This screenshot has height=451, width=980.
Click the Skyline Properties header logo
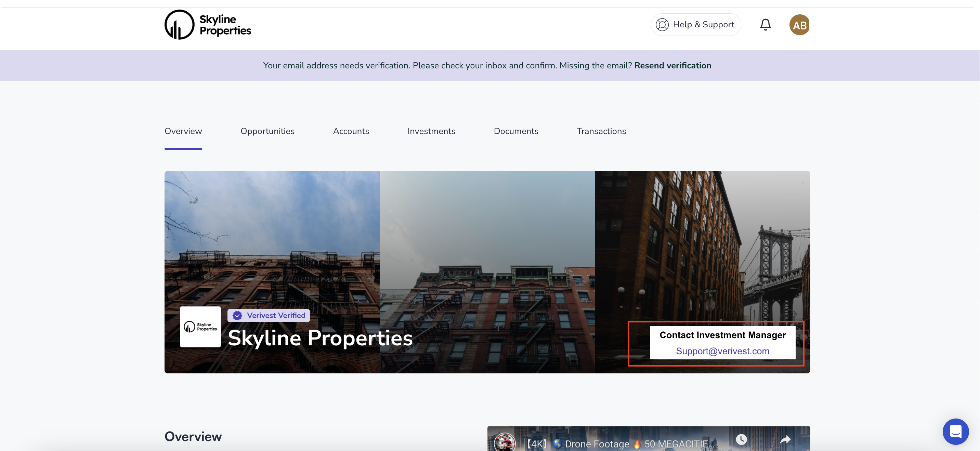(x=208, y=25)
